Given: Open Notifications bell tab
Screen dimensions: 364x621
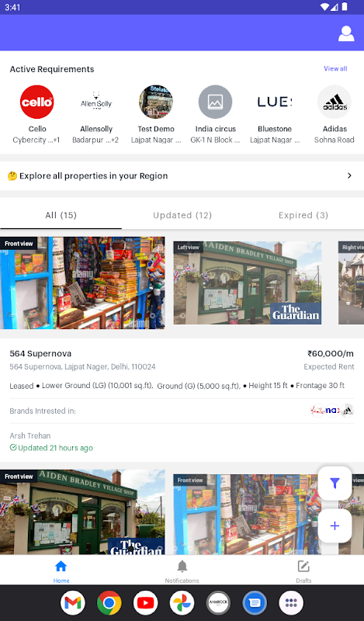Looking at the screenshot, I should (182, 571).
